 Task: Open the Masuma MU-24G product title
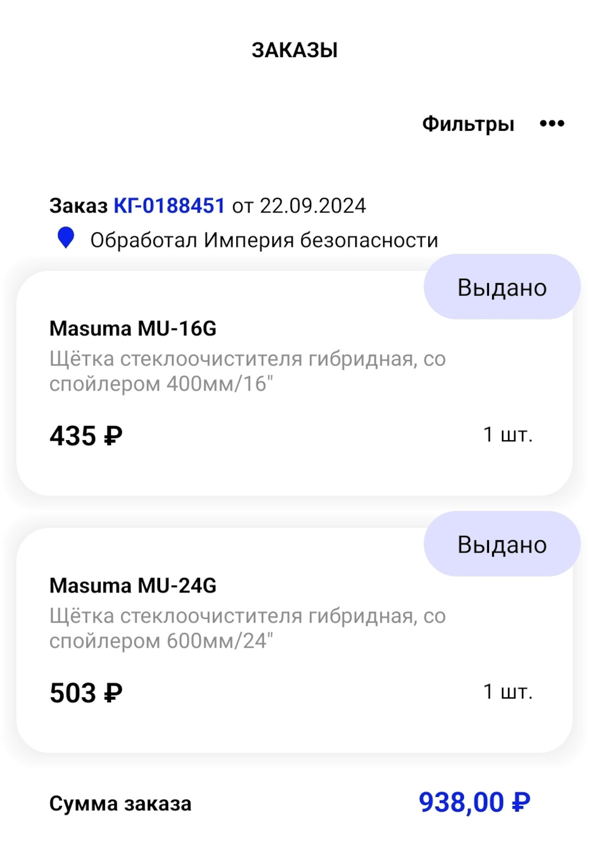133,586
